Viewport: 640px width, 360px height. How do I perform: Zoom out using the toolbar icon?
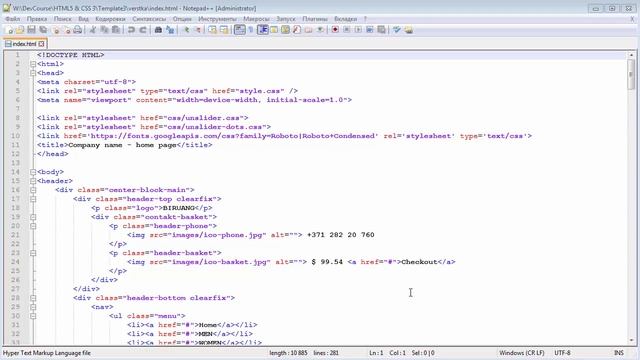coord(198,30)
